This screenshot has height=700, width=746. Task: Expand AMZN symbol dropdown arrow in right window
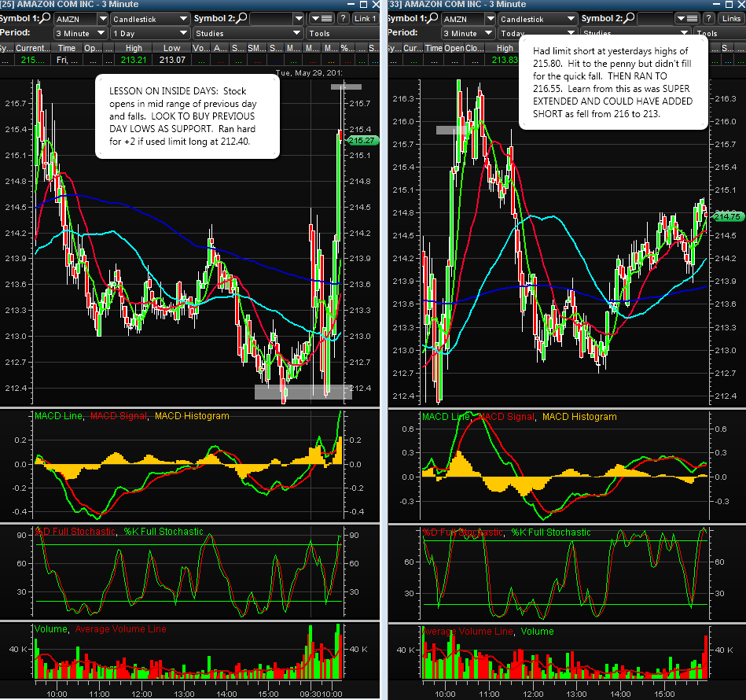click(491, 19)
